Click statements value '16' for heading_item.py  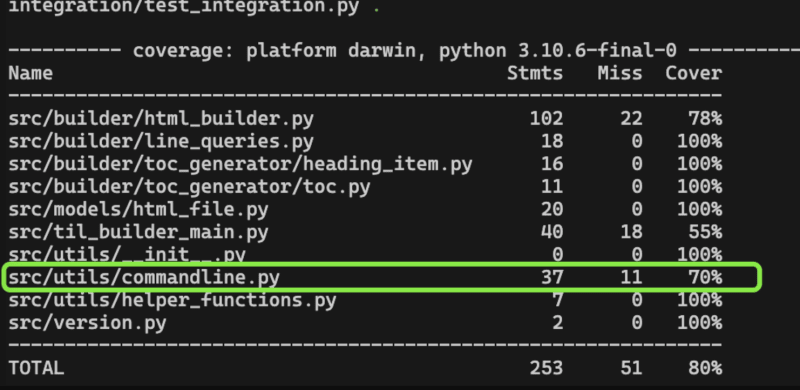coord(552,164)
